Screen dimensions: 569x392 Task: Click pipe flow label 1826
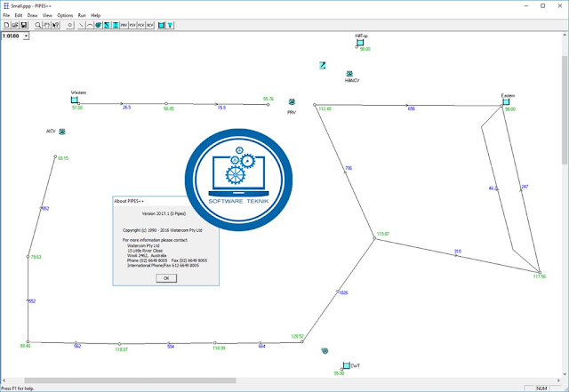coord(343,292)
